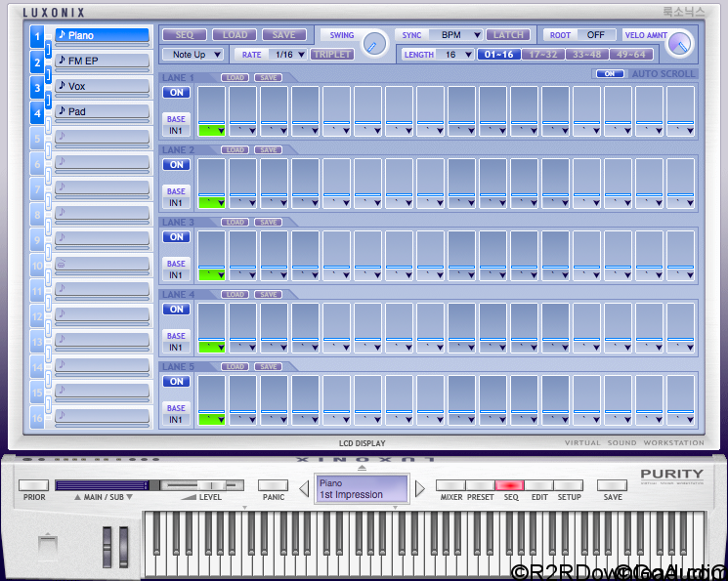The height and width of the screenshot is (581, 728).
Task: Select channel 4 number button
Action: click(x=37, y=113)
